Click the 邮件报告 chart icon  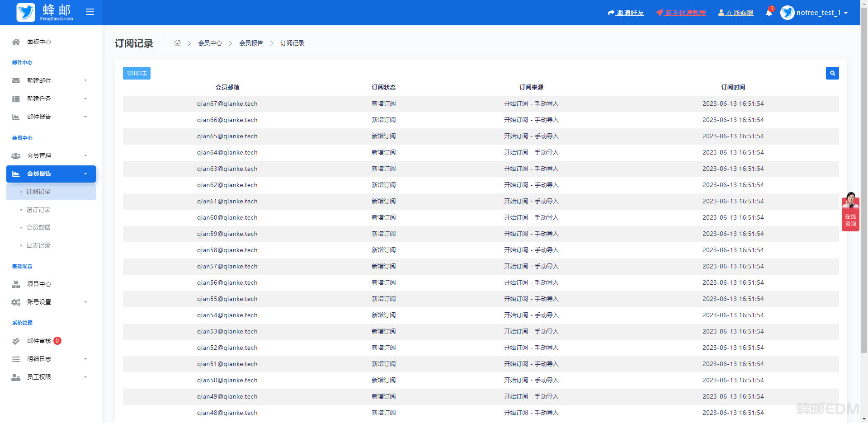(x=16, y=117)
